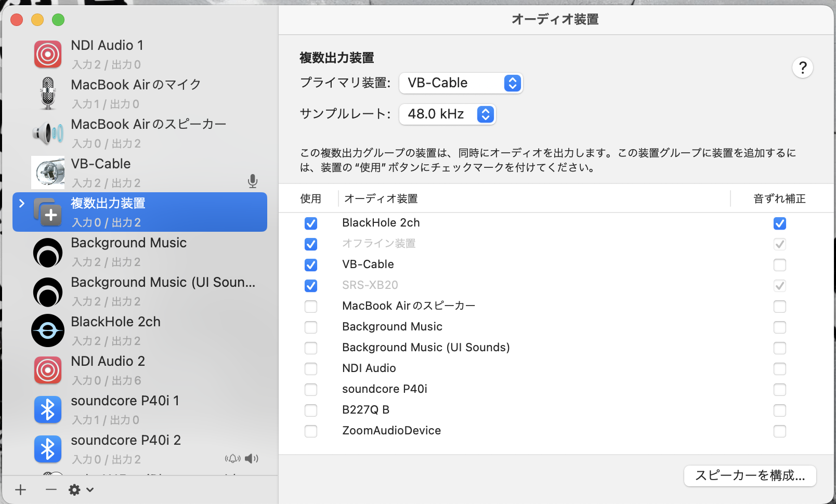Click the help question mark button

coord(803,68)
